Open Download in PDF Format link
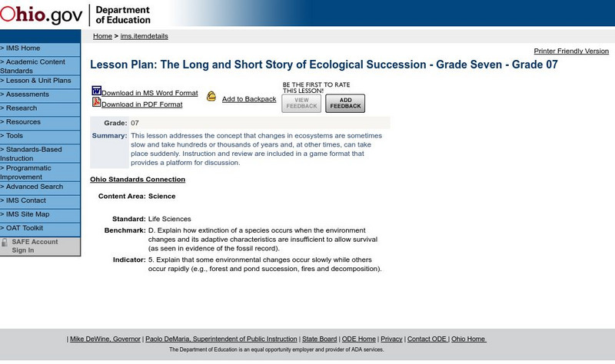Screen dimensions: 615x364 (x=141, y=104)
